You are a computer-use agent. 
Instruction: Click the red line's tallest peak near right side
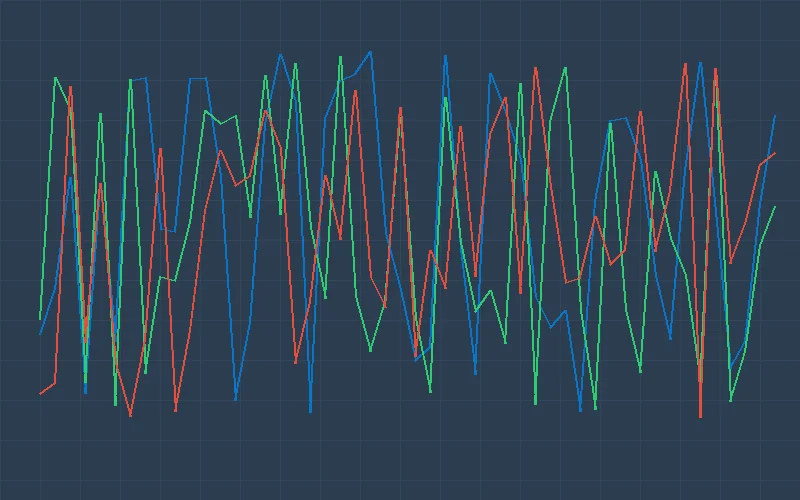click(x=685, y=64)
